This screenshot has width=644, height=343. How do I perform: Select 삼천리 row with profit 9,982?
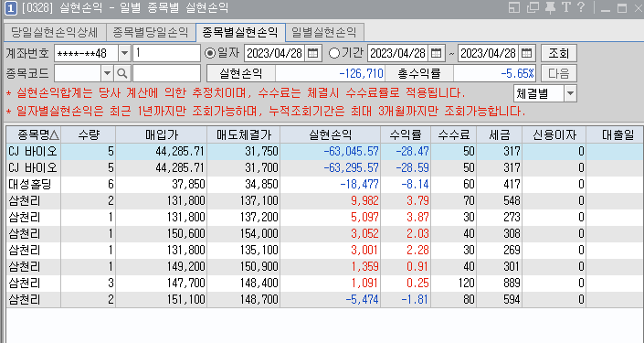click(x=325, y=200)
